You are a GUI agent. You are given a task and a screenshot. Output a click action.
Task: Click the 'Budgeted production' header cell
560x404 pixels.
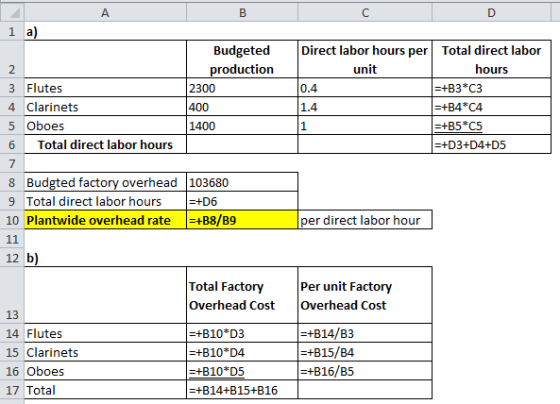[x=242, y=59]
